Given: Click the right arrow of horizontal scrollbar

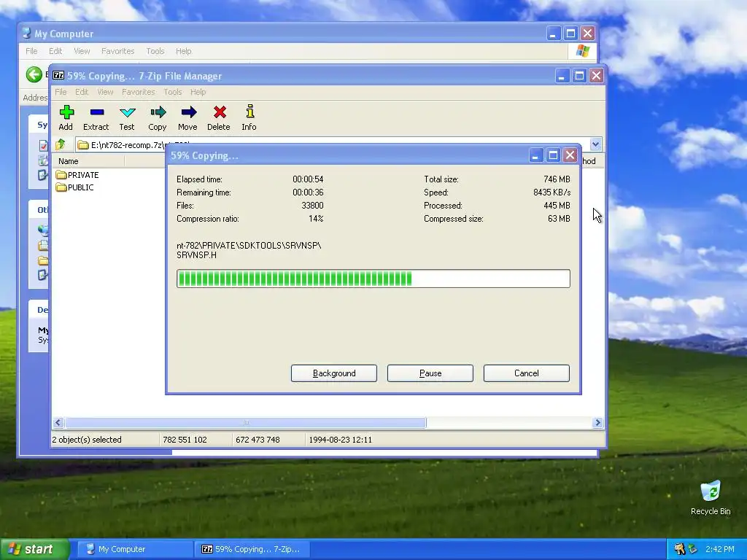Looking at the screenshot, I should (597, 422).
